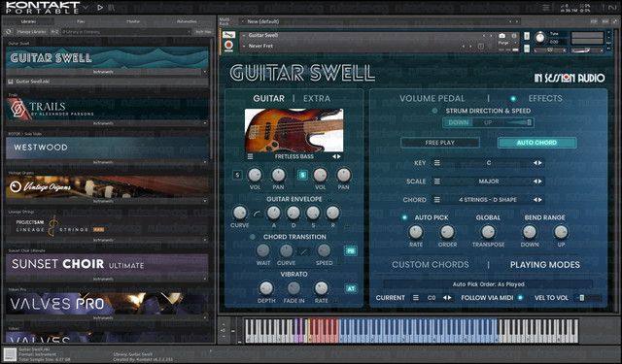Click next instrument arrow in Guitar Swell row
Image resolution: width=622 pixels, height=364 pixels.
tap(491, 36)
